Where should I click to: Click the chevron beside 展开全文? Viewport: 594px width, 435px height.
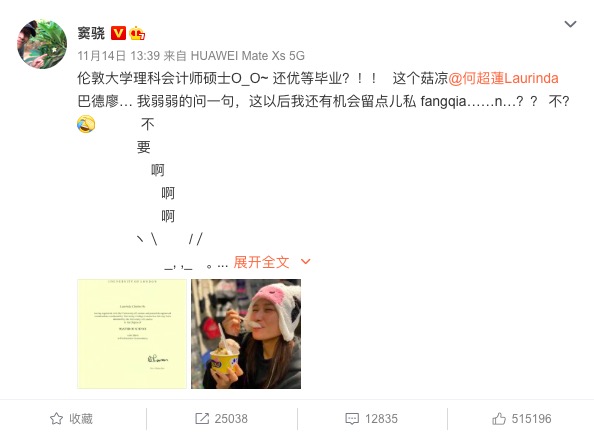(x=305, y=261)
